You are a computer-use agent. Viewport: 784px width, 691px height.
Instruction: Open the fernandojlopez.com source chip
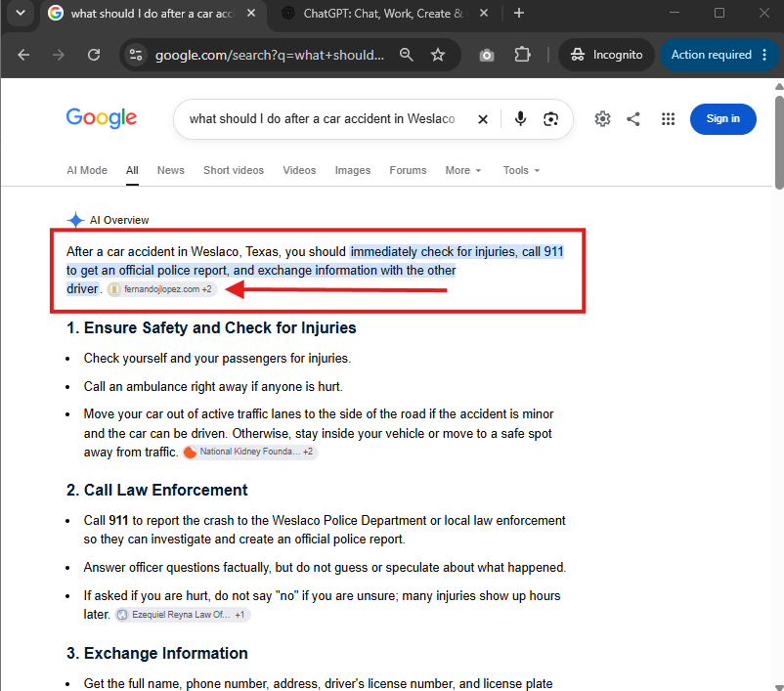[x=162, y=289]
